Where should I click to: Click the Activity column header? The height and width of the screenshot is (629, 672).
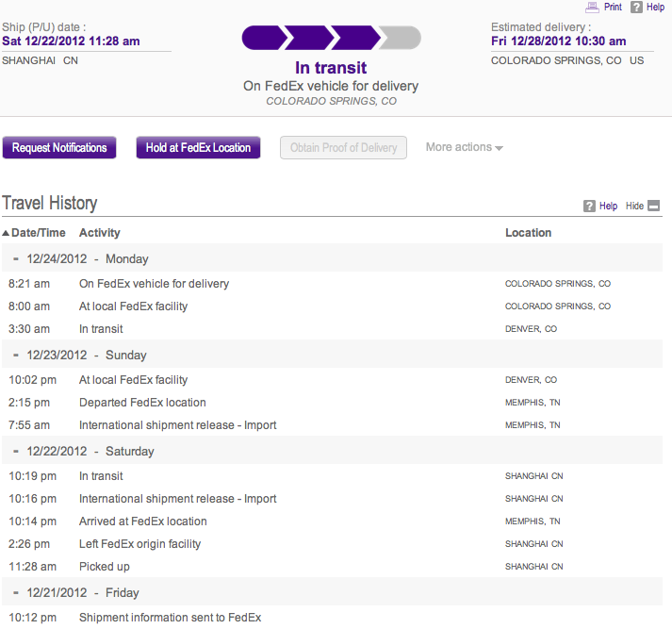pos(99,233)
